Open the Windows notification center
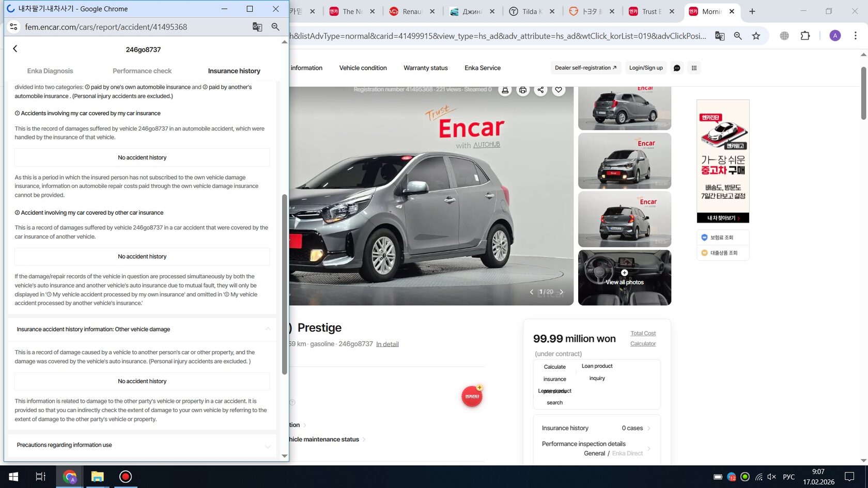 point(850,477)
